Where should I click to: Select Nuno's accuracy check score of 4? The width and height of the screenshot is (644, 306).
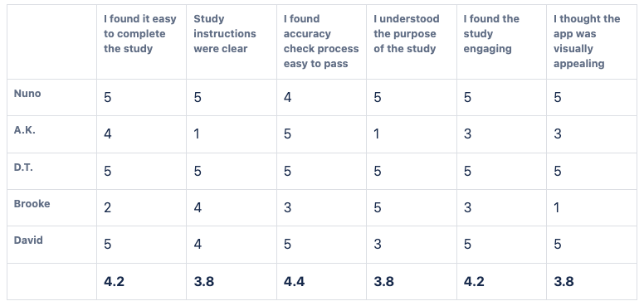(x=287, y=98)
